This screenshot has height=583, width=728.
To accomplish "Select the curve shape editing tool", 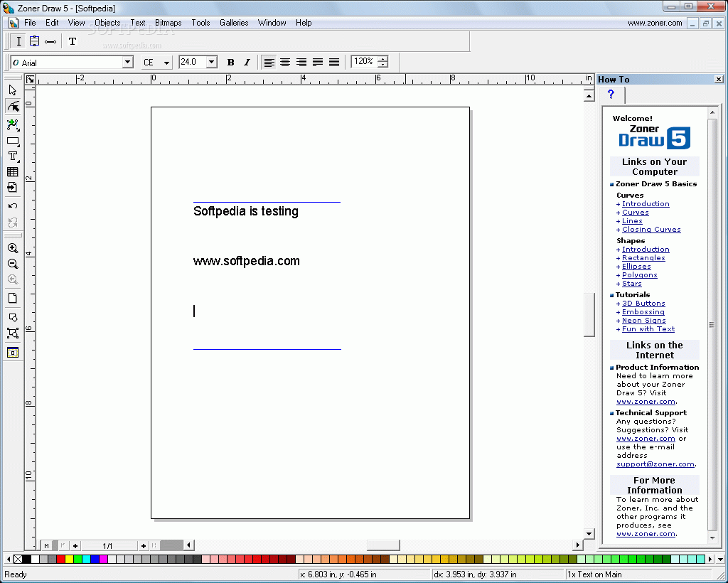I will click(13, 107).
